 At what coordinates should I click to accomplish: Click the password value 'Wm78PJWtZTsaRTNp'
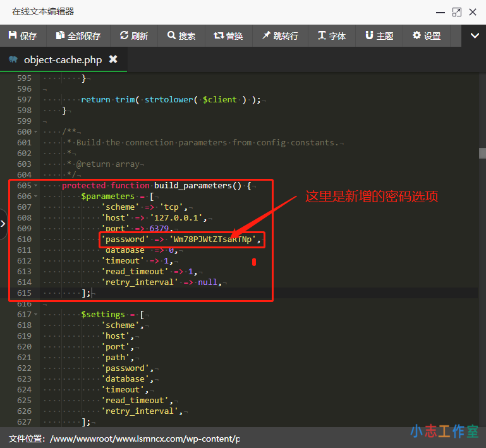[212, 239]
